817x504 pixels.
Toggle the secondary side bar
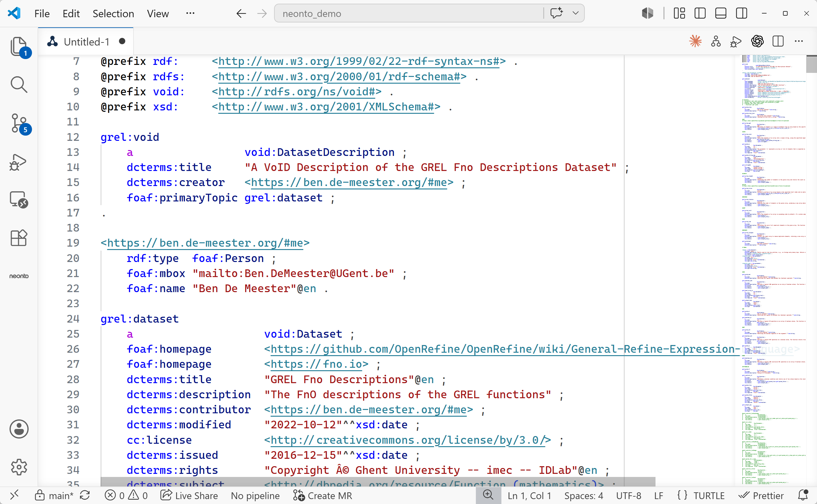[x=742, y=13]
